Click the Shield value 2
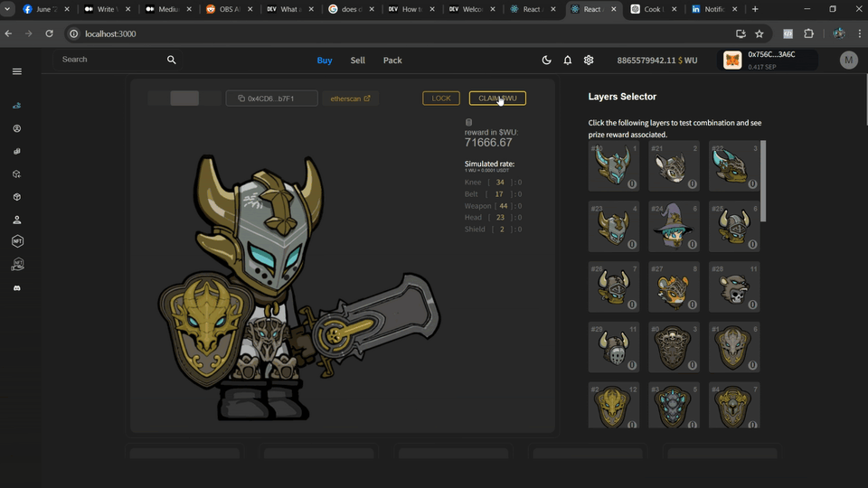 click(x=502, y=229)
